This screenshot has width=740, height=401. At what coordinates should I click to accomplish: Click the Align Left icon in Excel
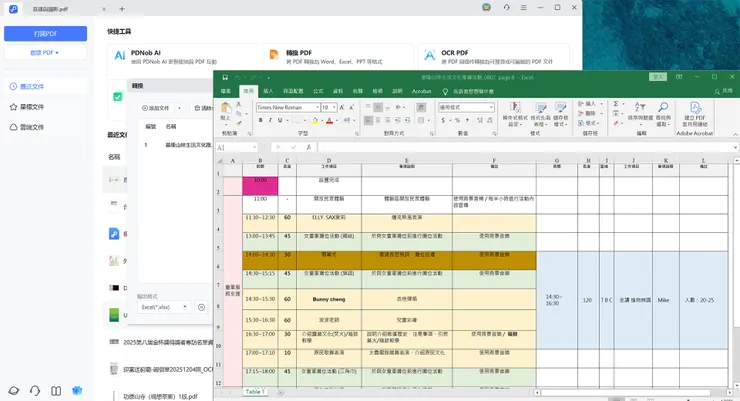(x=368, y=120)
